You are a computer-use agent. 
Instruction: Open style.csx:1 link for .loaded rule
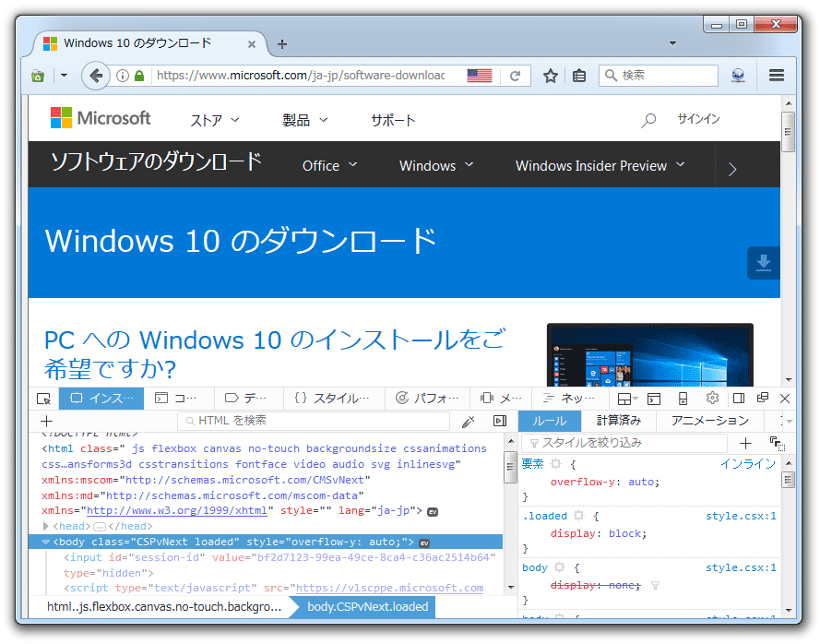[741, 517]
